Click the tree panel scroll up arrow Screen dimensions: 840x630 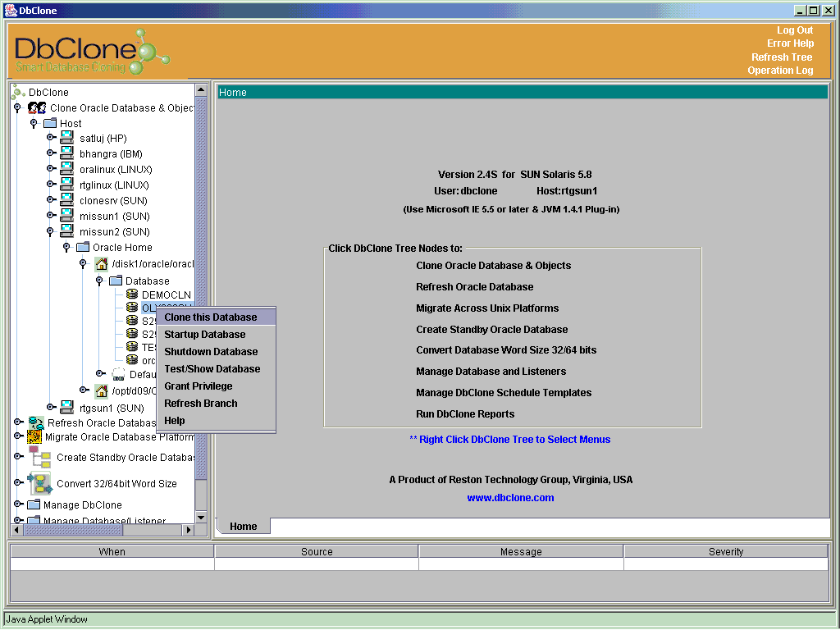pyautogui.click(x=201, y=89)
